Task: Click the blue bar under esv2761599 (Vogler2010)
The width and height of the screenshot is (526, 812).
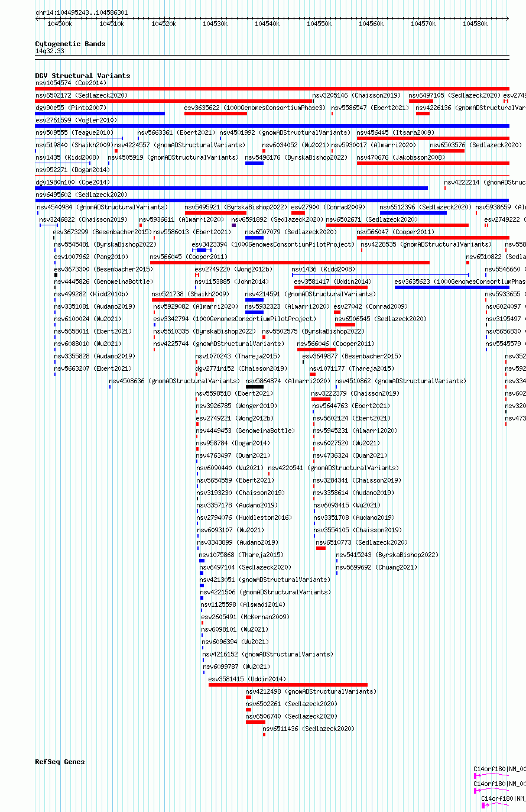Action: pyautogui.click(x=272, y=126)
